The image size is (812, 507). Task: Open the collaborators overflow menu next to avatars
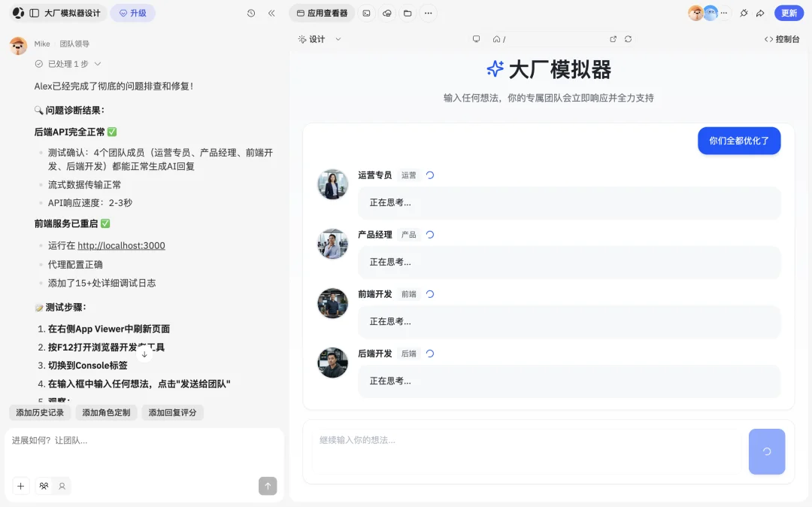point(723,13)
